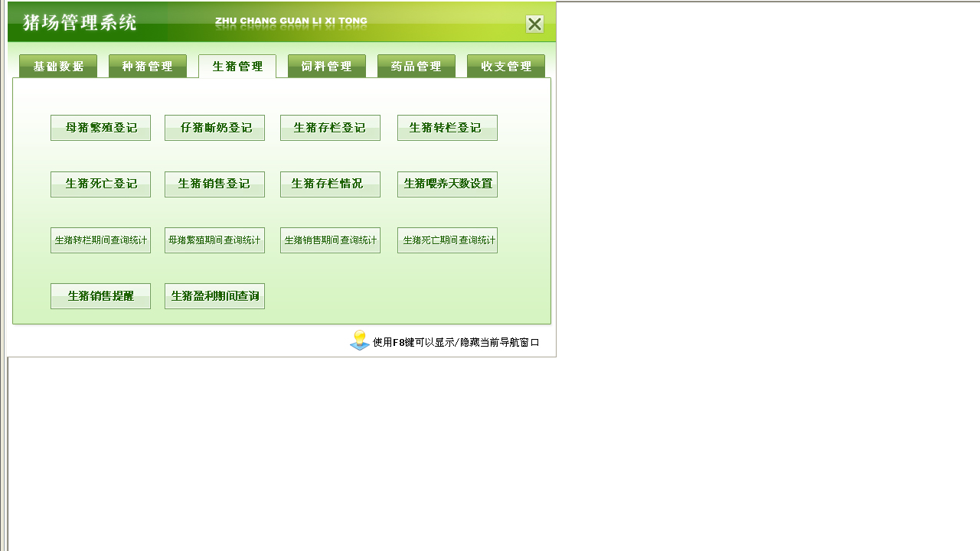Open 生猪转栏登记

447,127
